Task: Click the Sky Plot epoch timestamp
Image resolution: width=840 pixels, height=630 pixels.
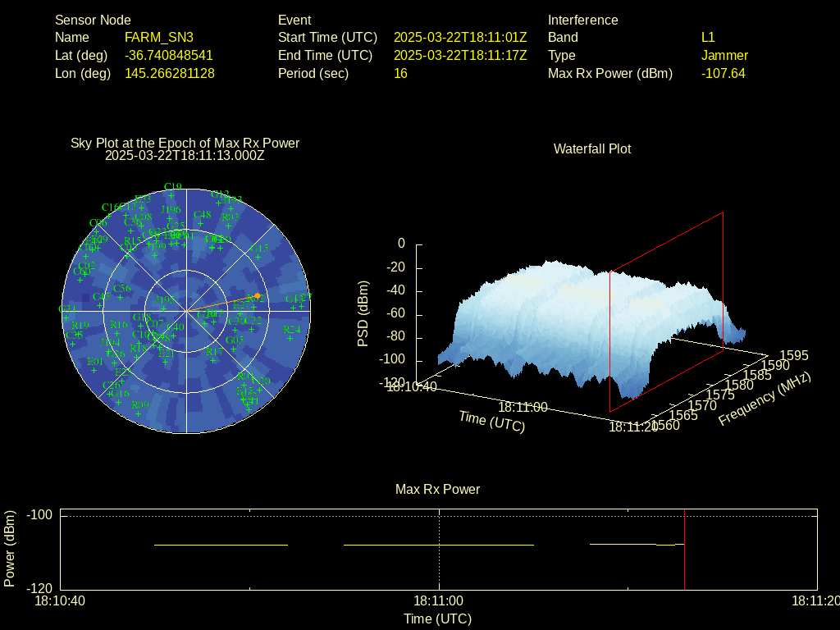Action: pos(185,155)
